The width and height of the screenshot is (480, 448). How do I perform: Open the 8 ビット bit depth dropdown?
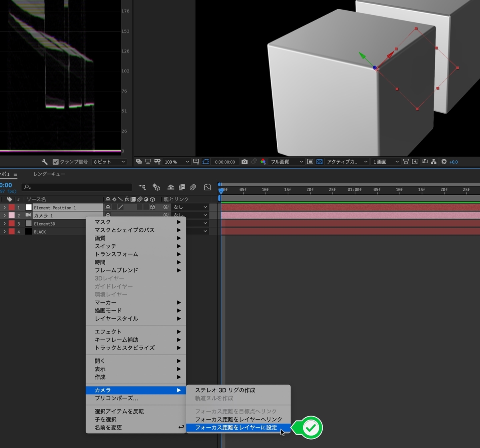(x=109, y=162)
